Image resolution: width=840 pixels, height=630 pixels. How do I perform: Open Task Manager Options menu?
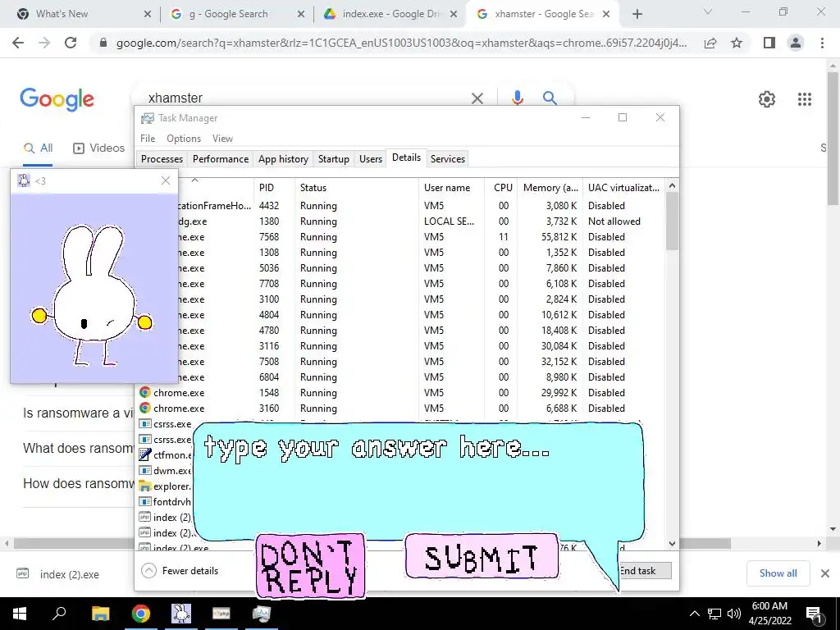[x=183, y=138]
